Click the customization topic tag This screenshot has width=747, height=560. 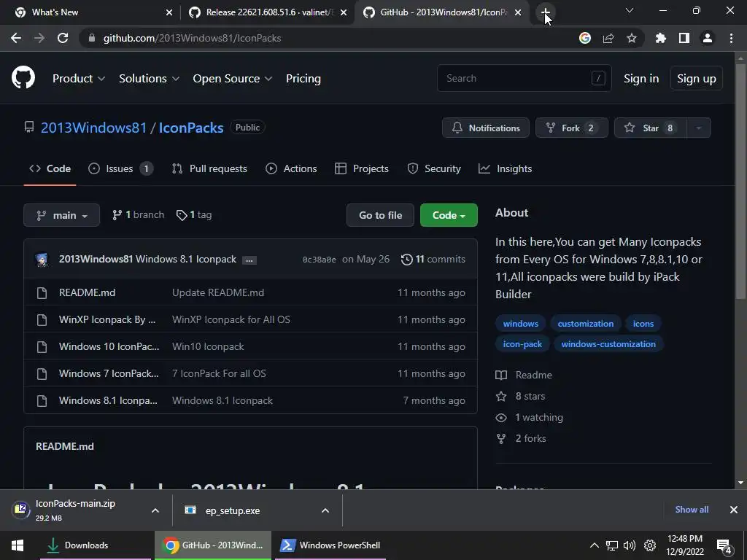586,323
